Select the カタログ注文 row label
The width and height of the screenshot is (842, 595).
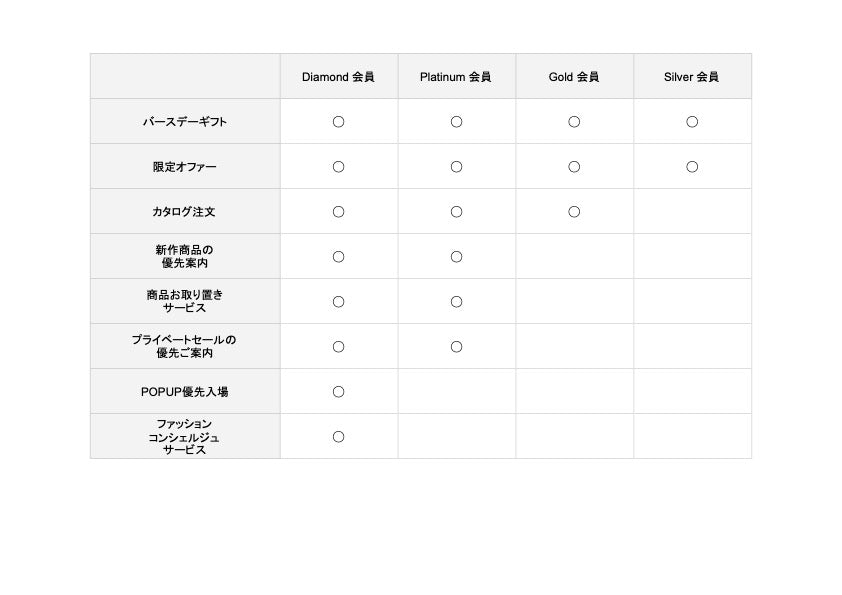184,212
